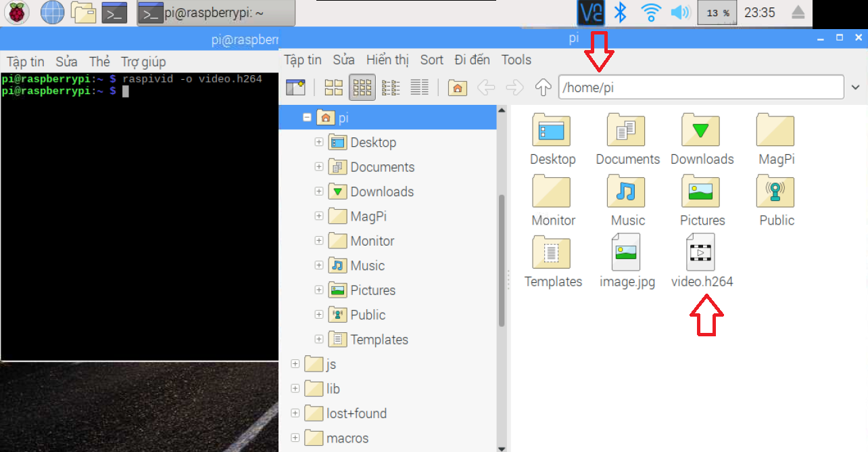Open the terminal's Sửa menu

[x=66, y=62]
